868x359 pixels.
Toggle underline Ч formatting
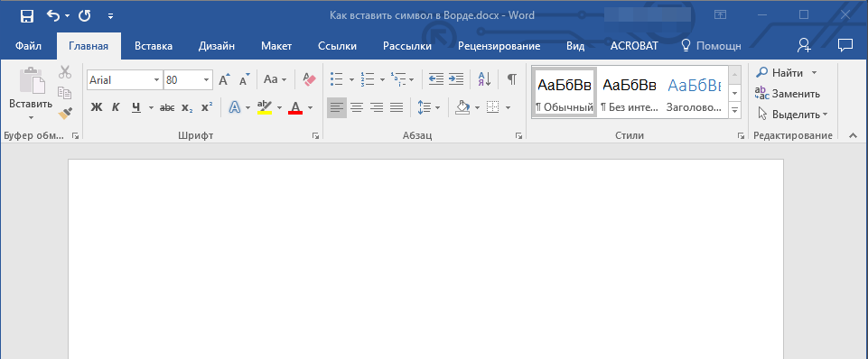coord(136,107)
